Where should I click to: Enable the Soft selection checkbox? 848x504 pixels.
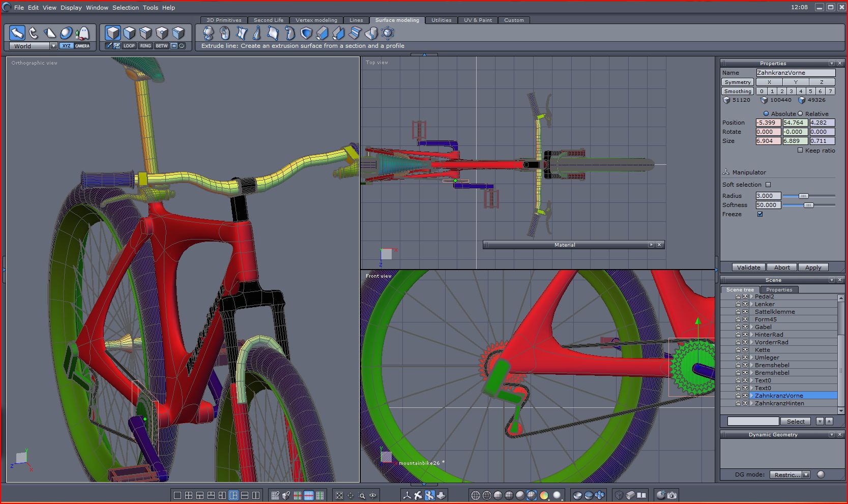[768, 185]
